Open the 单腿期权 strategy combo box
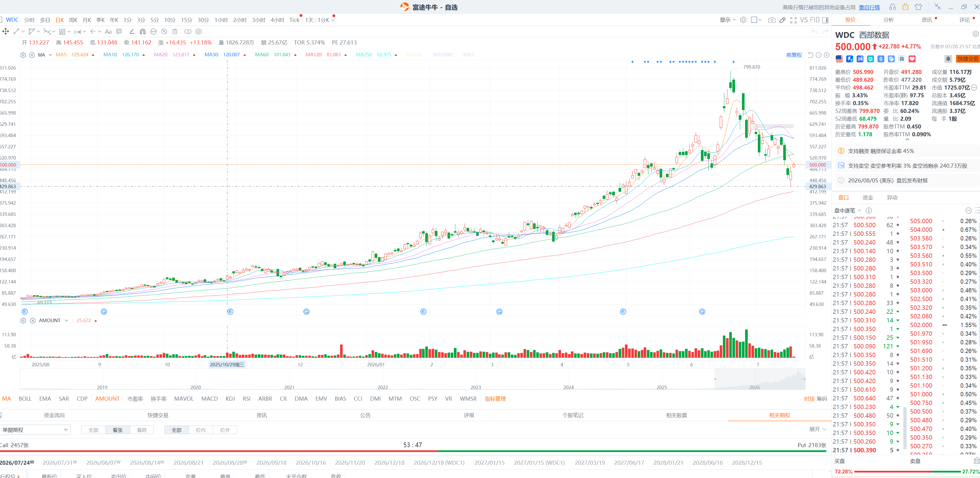This screenshot has width=980, height=478. [35, 430]
